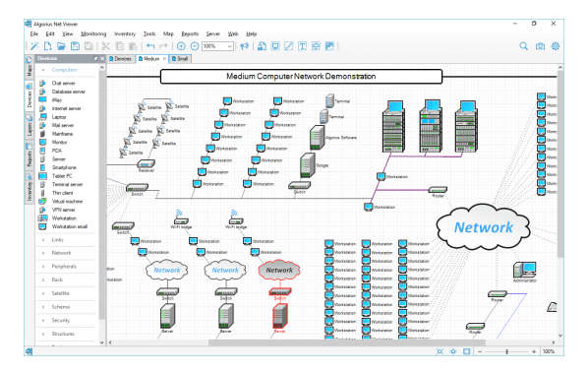Expand the Network device category
Viewport: 588px width, 372px height.
point(61,253)
